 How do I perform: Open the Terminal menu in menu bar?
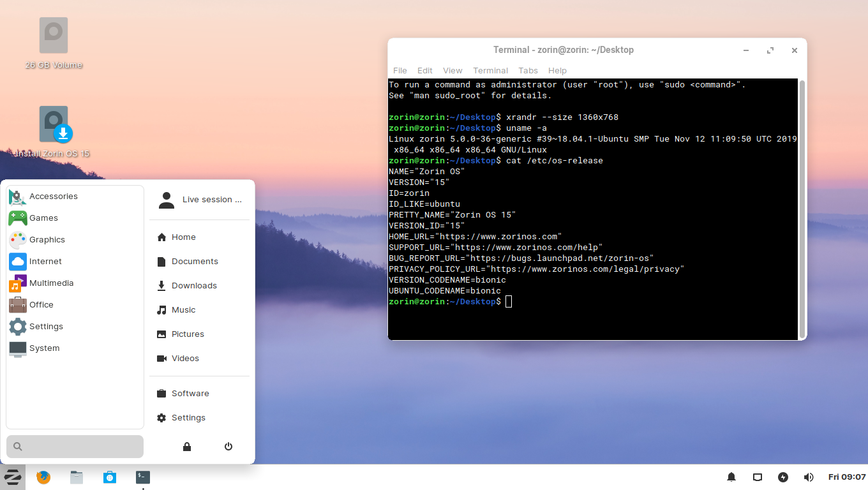[490, 71]
